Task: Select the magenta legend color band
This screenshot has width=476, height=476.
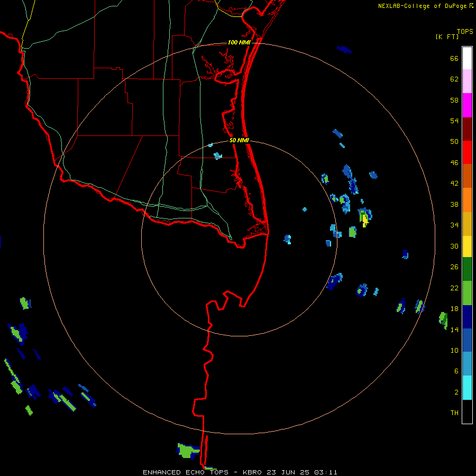Action: click(467, 105)
